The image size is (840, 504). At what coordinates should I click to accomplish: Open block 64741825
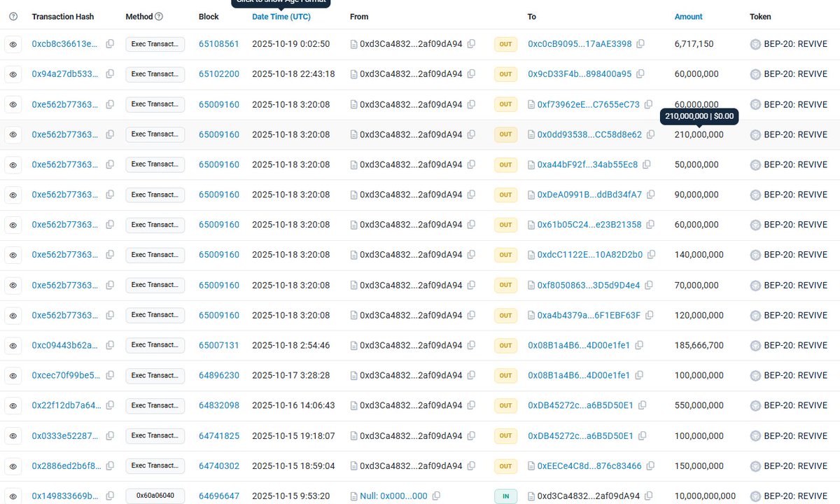[219, 436]
